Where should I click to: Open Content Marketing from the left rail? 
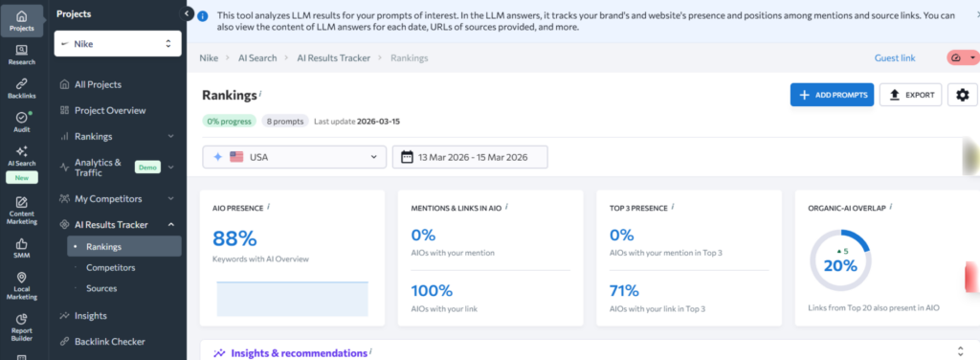click(x=22, y=210)
